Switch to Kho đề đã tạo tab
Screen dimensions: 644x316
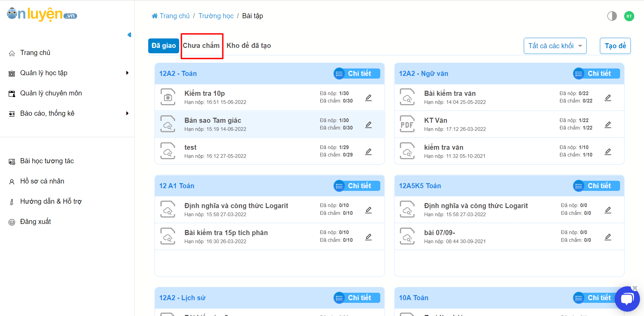pos(249,46)
